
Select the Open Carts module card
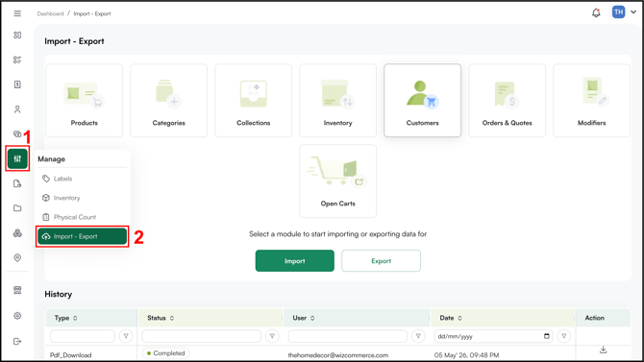click(337, 181)
